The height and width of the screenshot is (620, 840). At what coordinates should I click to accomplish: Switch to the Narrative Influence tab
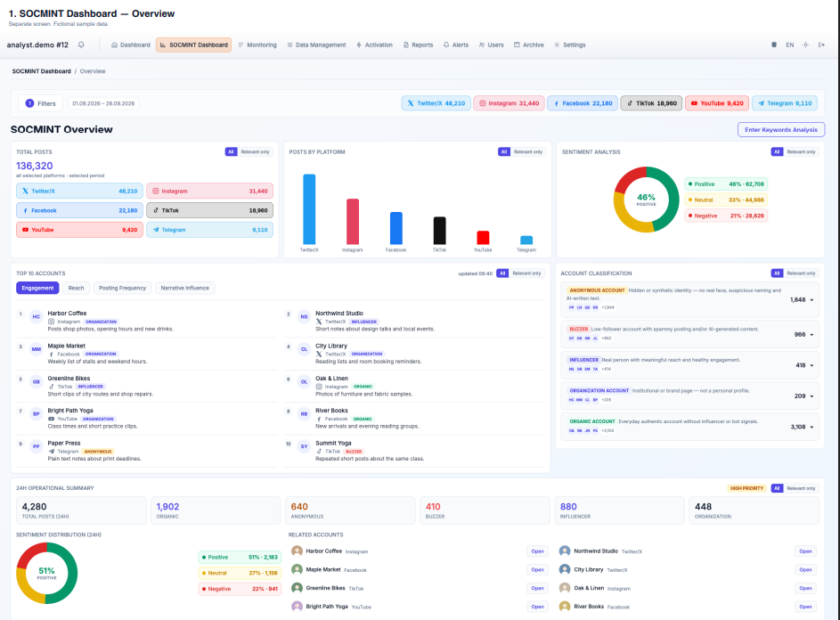tap(184, 289)
